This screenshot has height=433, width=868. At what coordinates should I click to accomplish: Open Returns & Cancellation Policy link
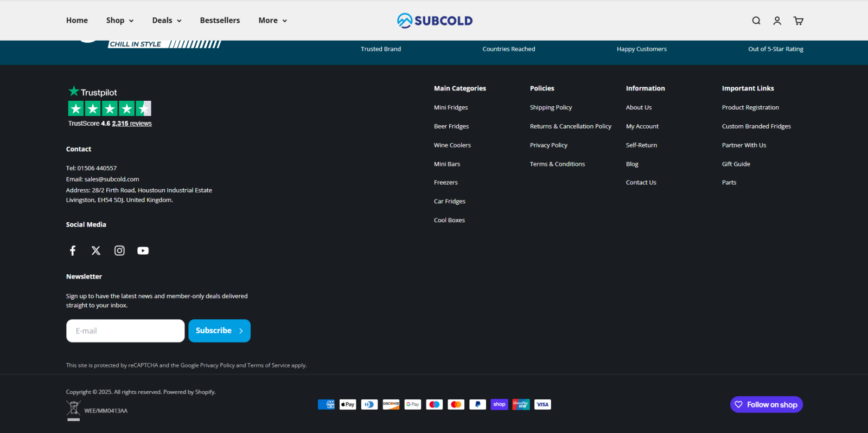pos(571,126)
